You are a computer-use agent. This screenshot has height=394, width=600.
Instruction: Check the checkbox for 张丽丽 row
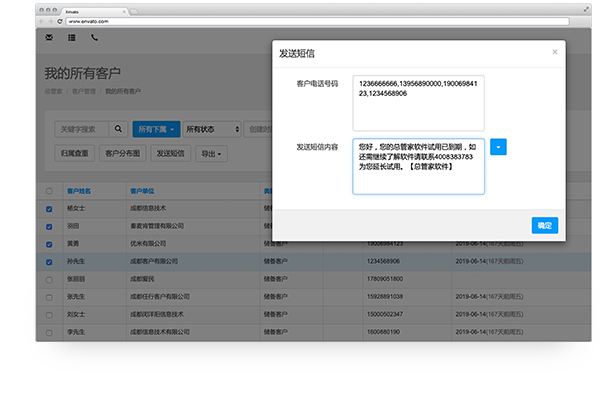tap(49, 280)
